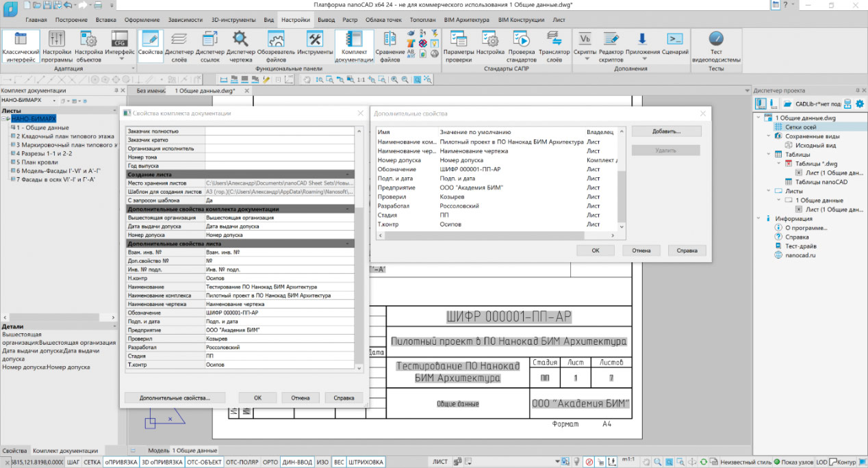Open Настройки программы from ribbon
The height and width of the screenshot is (468, 868).
(x=57, y=47)
